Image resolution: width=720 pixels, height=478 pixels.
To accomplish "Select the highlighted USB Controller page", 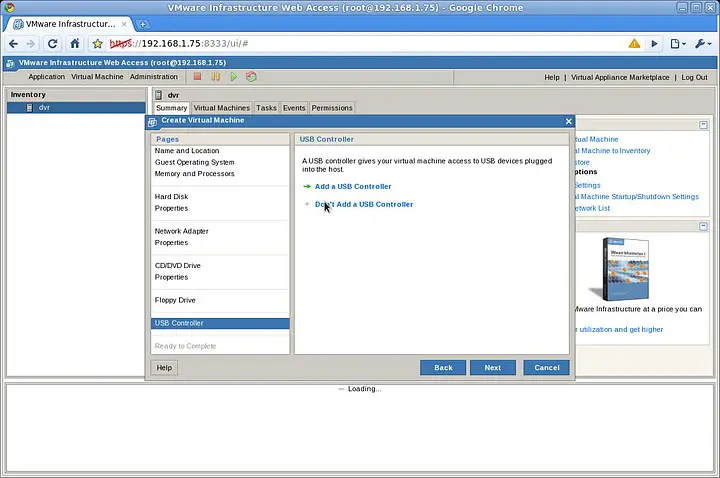I will pyautogui.click(x=220, y=323).
